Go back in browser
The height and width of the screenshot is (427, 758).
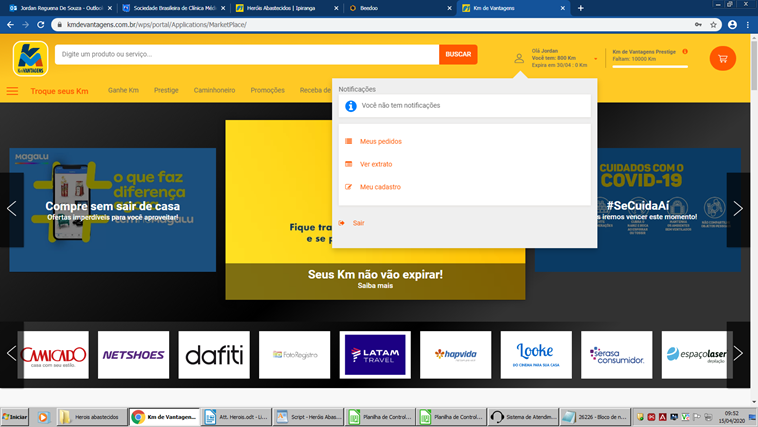tap(10, 25)
